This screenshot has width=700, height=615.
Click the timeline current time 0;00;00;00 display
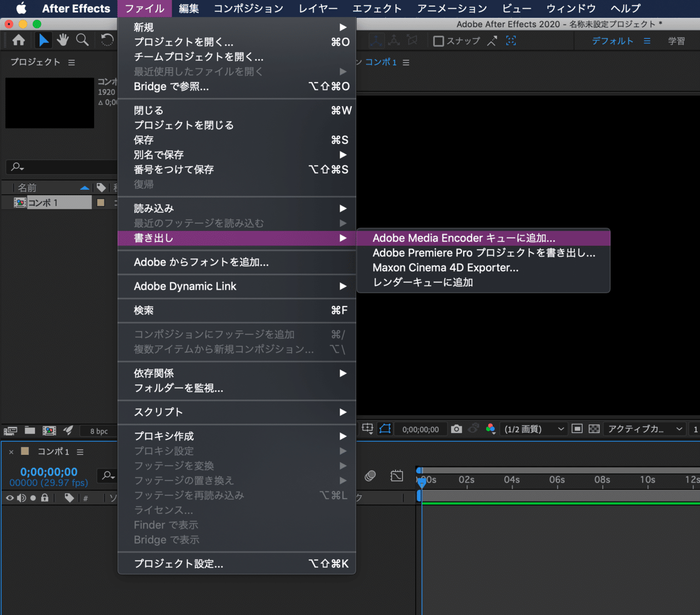tap(49, 472)
